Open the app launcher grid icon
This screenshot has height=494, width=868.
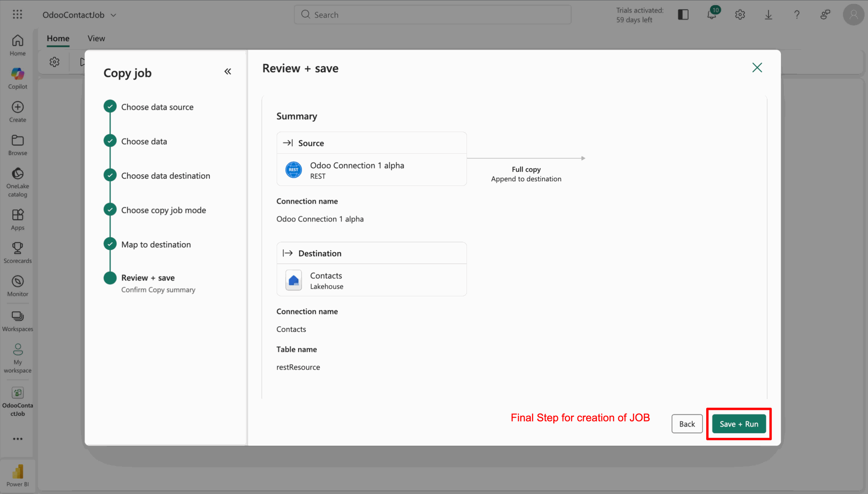pyautogui.click(x=18, y=14)
